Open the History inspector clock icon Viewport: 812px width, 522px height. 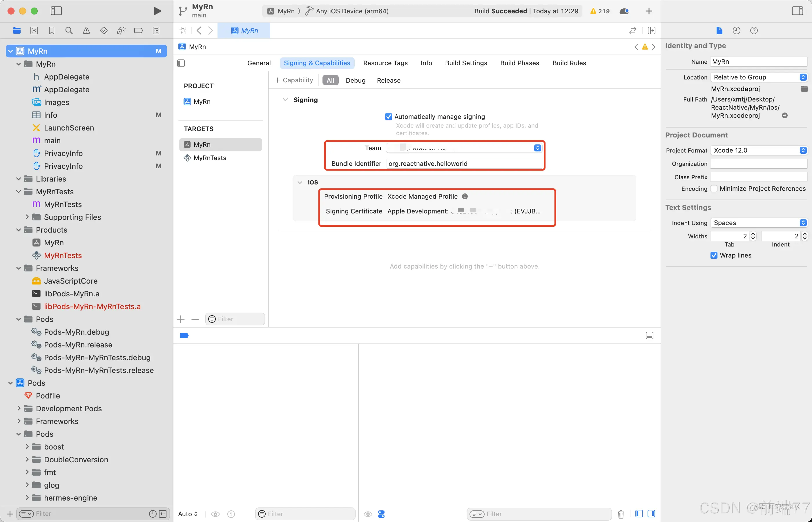(736, 30)
